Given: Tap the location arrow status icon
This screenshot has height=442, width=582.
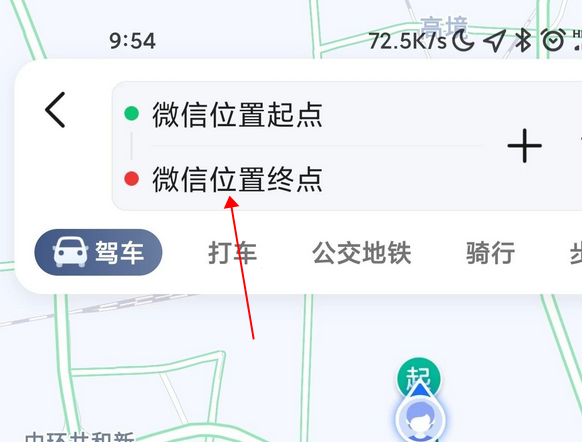Looking at the screenshot, I should 494,40.
